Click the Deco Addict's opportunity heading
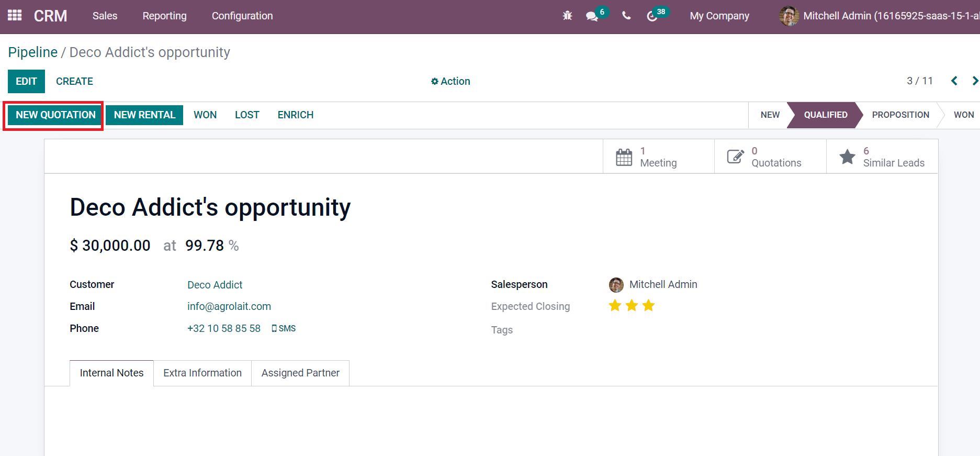Screen dimensions: 980x456 (x=210, y=207)
